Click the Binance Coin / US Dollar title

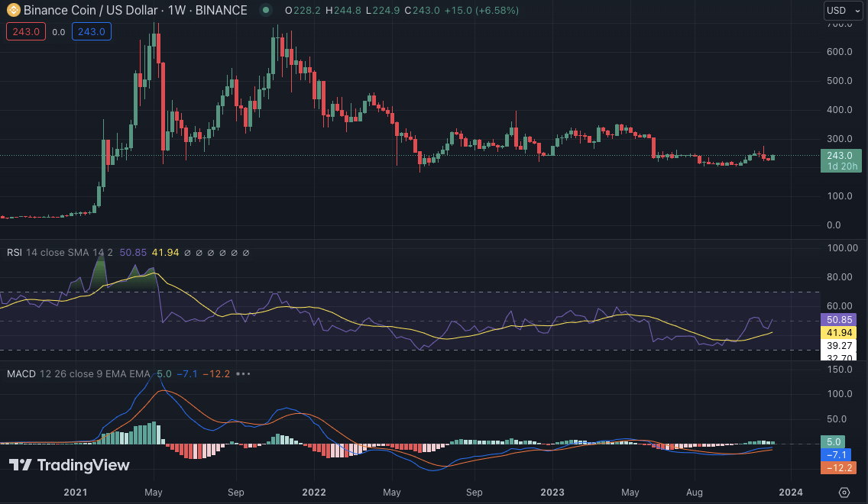[x=98, y=11]
